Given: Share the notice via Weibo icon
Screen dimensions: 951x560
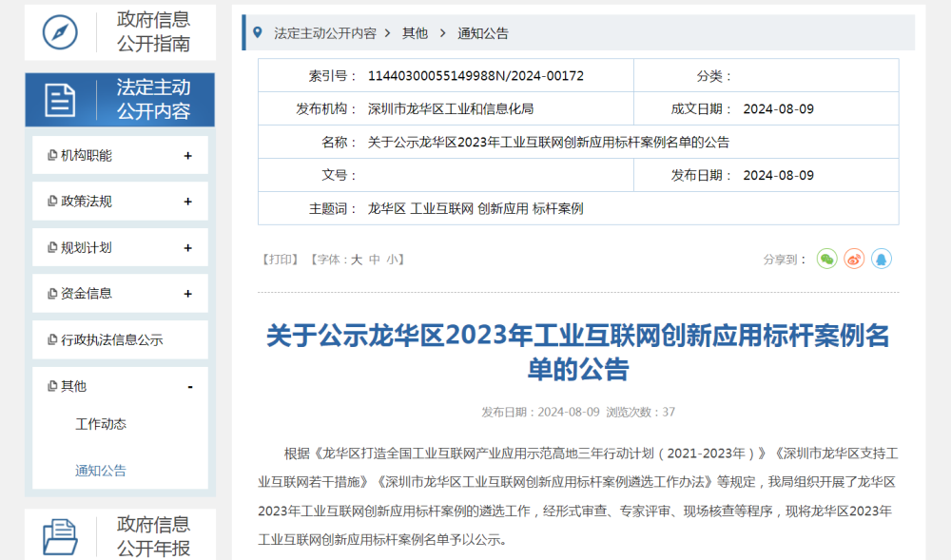Looking at the screenshot, I should 854,259.
